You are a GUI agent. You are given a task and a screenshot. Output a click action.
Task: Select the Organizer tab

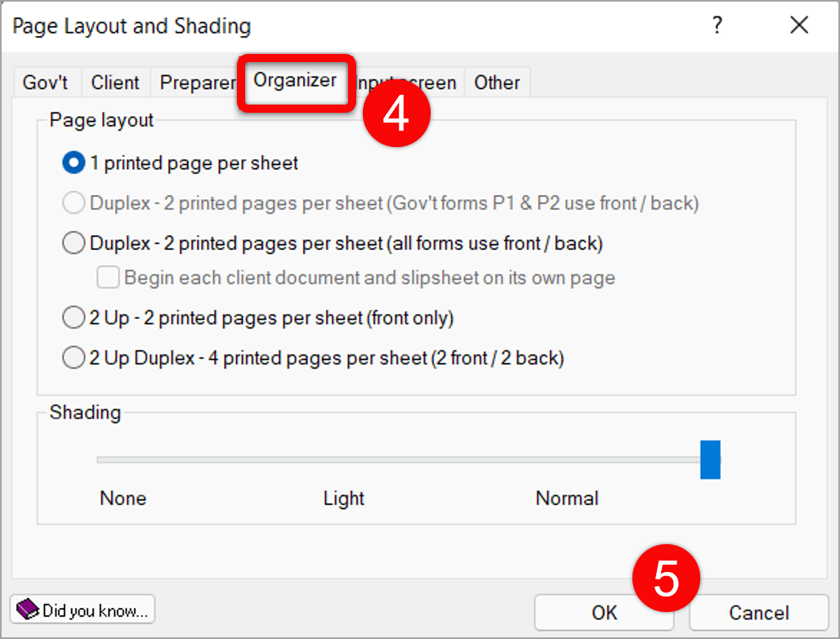(295, 81)
